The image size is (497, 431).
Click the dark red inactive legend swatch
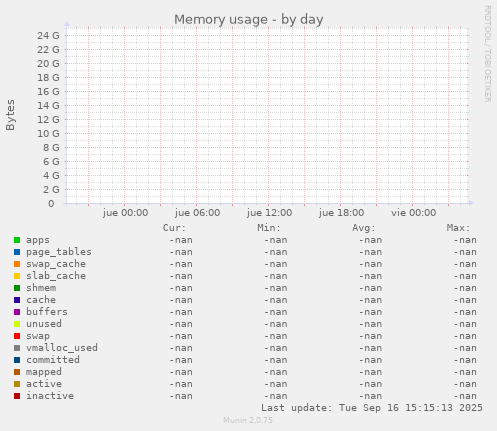(17, 396)
